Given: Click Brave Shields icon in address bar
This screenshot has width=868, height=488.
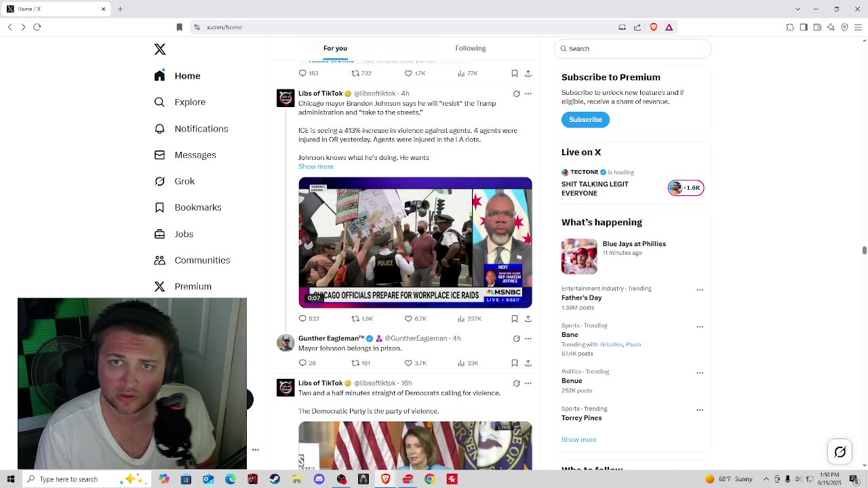Looking at the screenshot, I should [x=654, y=27].
